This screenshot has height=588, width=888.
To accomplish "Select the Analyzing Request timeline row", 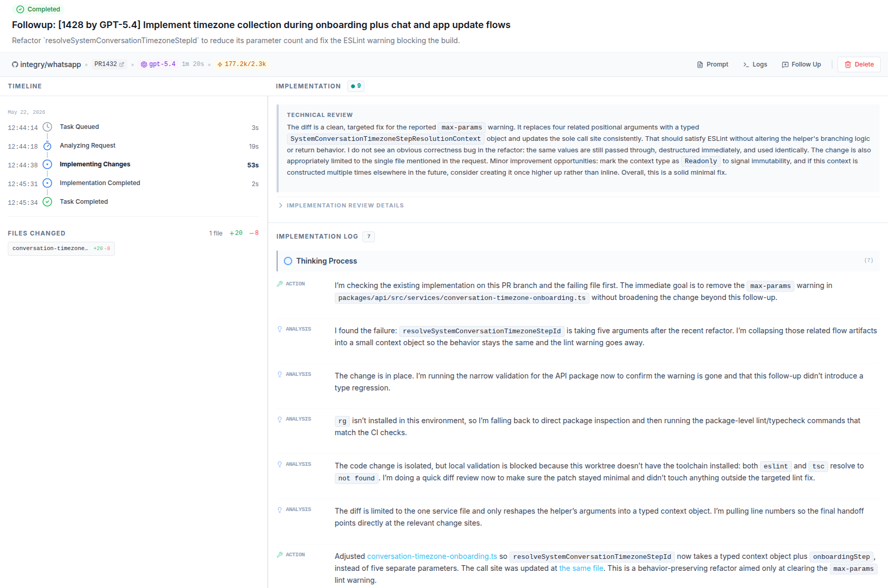I will 133,146.
